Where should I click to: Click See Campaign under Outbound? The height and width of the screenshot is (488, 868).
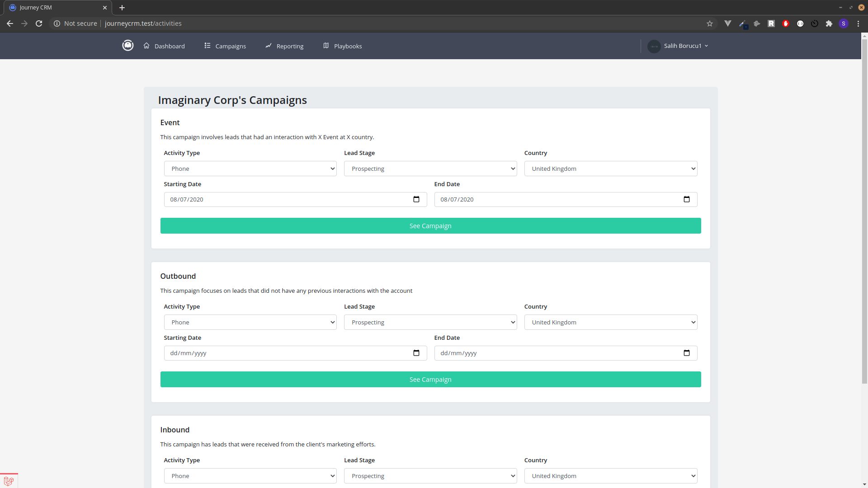(430, 380)
